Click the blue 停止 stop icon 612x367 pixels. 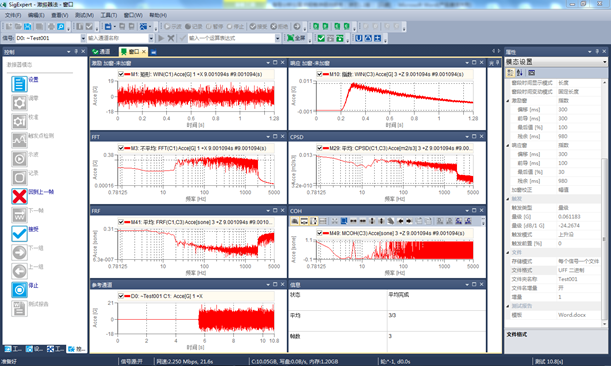coord(19,290)
